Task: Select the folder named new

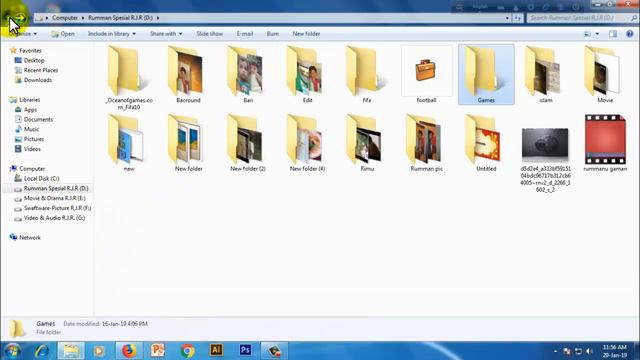Action: pos(129,143)
